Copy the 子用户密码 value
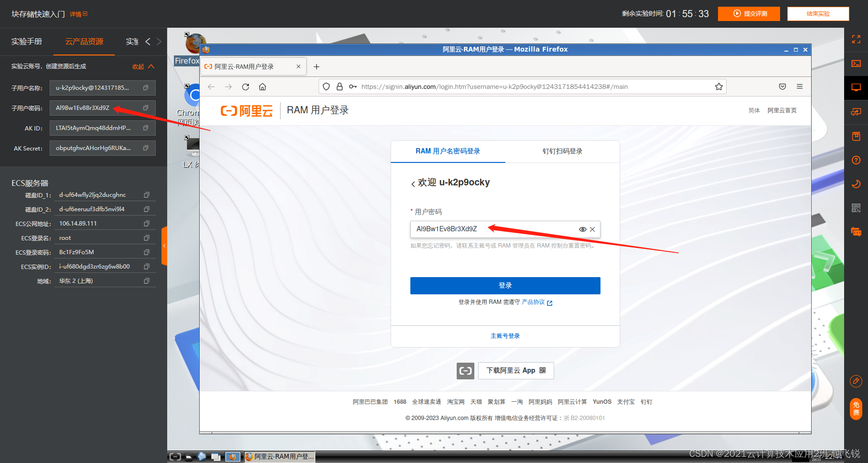The height and width of the screenshot is (463, 868). pyautogui.click(x=146, y=108)
